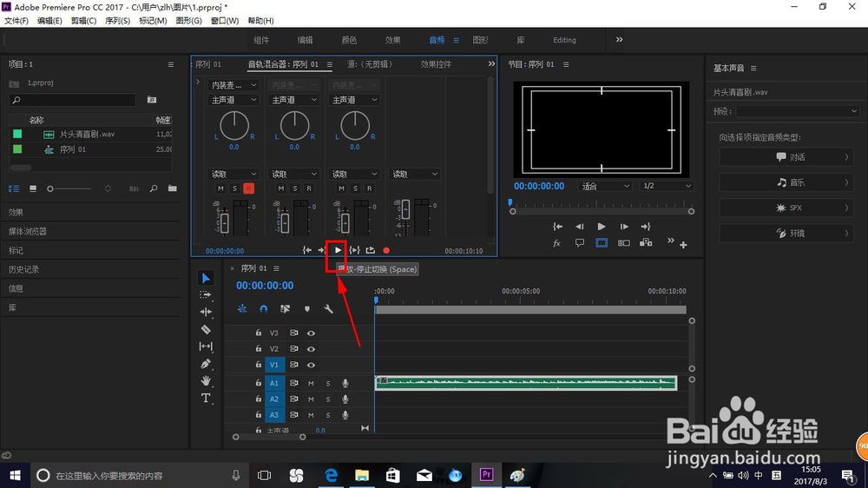Open master track 读取 automation dropdown
Viewport: 868px width, 488px height.
pyautogui.click(x=415, y=174)
